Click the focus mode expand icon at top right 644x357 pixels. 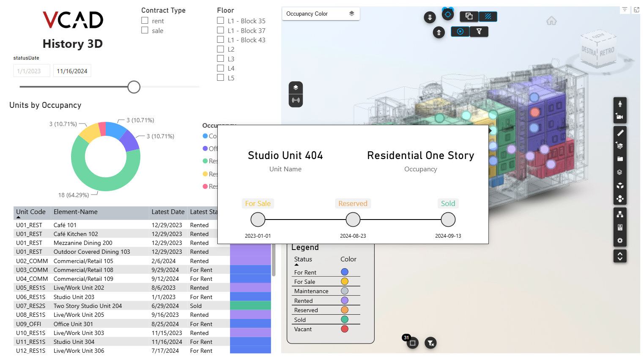(x=636, y=9)
